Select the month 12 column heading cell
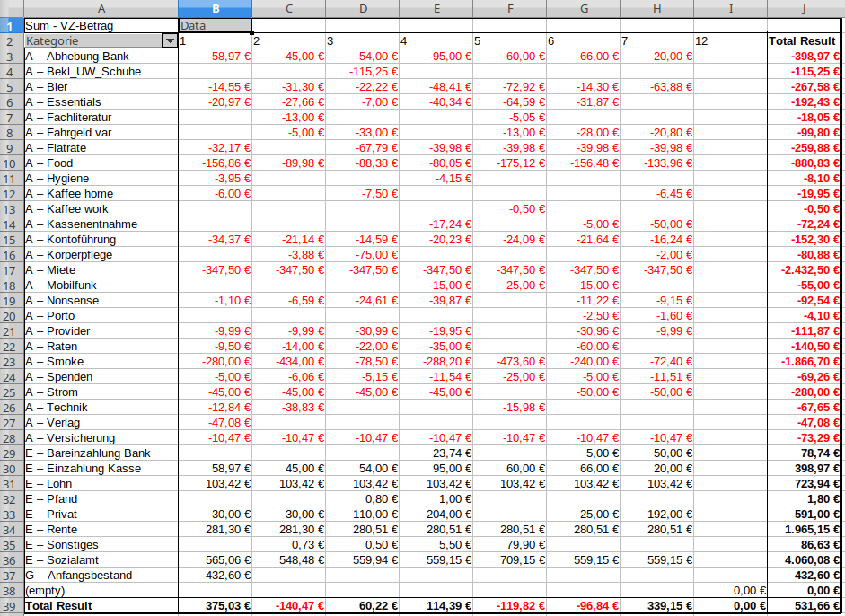Image resolution: width=845 pixels, height=616 pixels. (x=730, y=41)
